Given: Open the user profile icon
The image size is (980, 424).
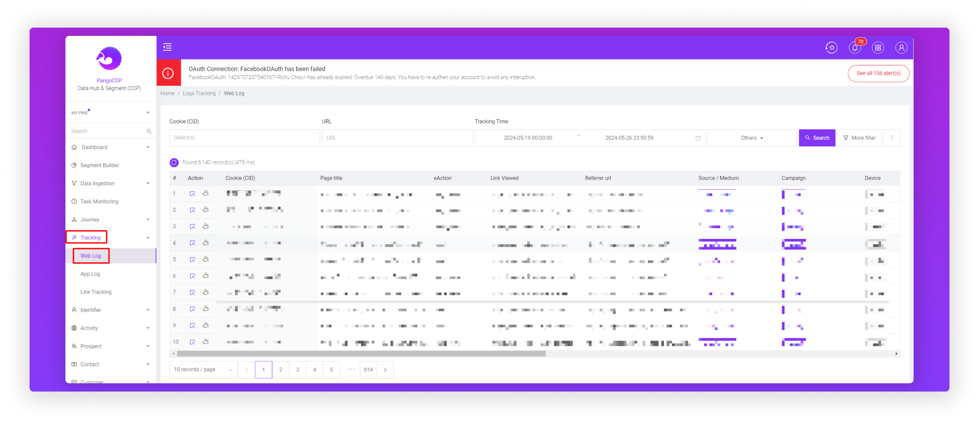Looking at the screenshot, I should tap(901, 47).
